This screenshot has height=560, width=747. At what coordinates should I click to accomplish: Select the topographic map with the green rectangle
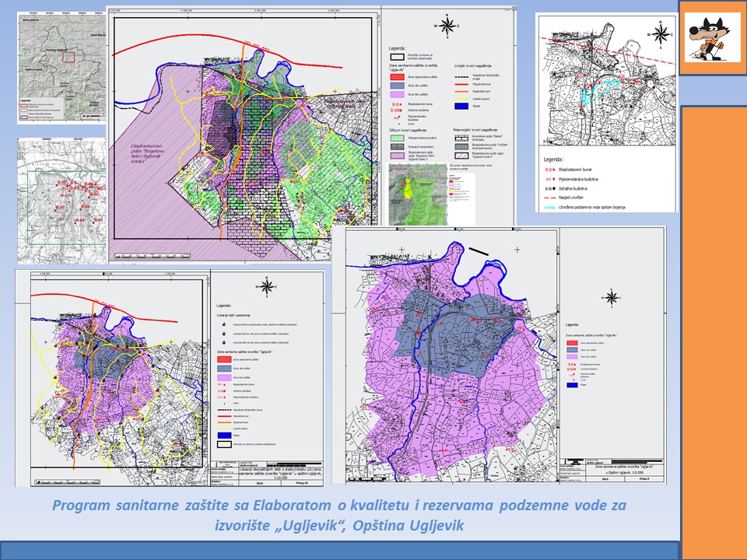coord(61,201)
